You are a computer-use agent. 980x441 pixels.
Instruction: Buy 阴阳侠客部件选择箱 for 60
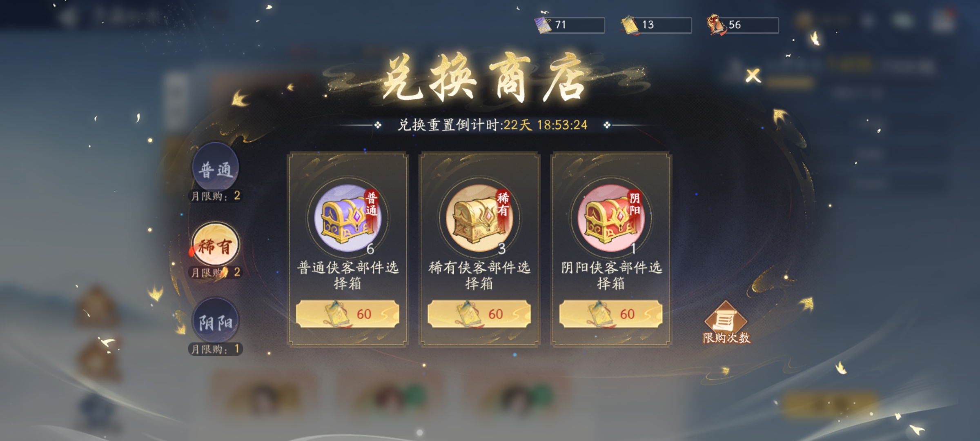[x=611, y=314]
